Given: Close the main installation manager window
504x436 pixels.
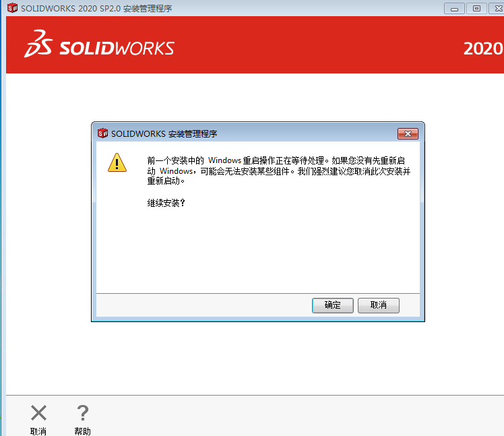Looking at the screenshot, I should pyautogui.click(x=497, y=9).
